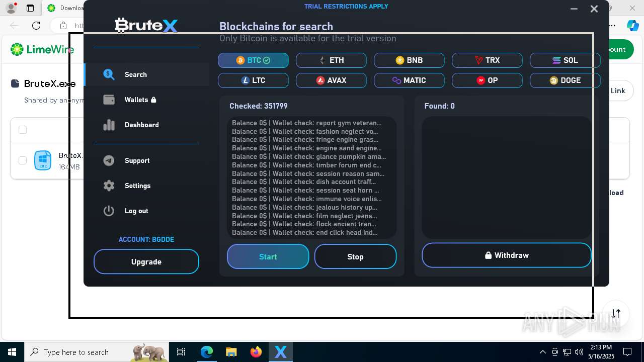The height and width of the screenshot is (362, 644).
Task: Select the TRX blockchain button
Action: [487, 60]
